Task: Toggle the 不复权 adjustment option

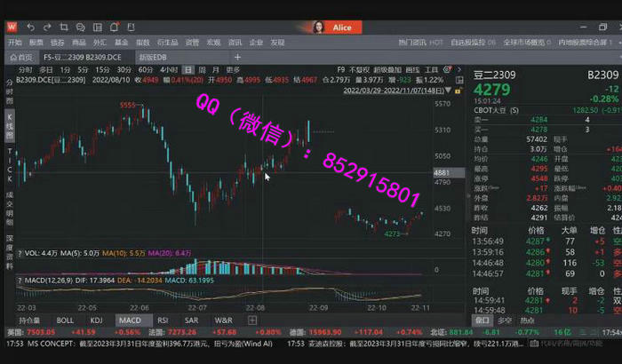Action: pos(359,69)
